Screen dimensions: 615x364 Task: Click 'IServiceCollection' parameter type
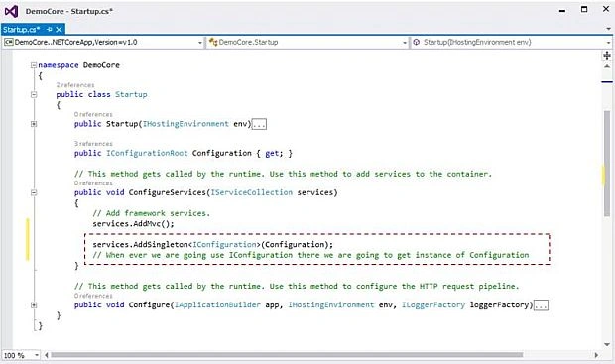click(x=251, y=192)
